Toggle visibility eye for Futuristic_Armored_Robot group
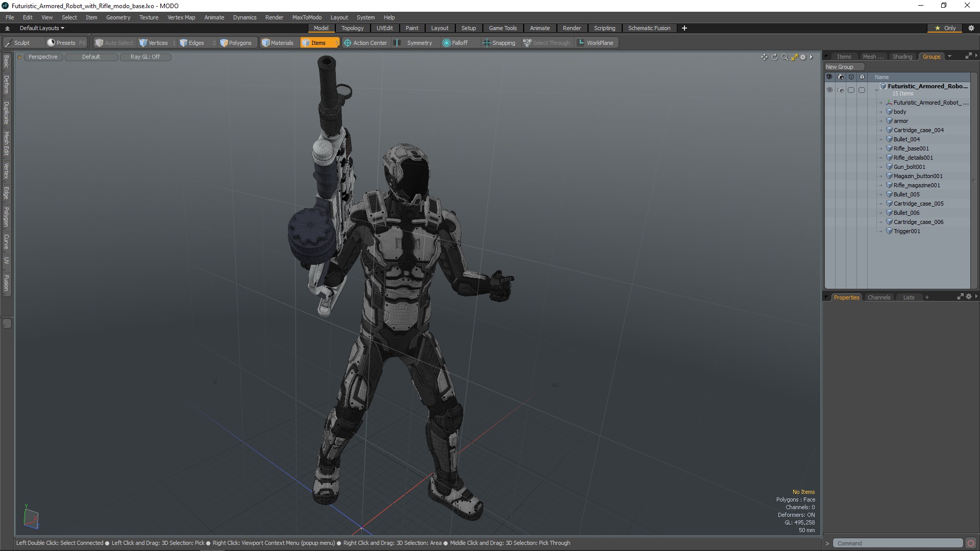Image resolution: width=980 pixels, height=551 pixels. click(x=829, y=90)
